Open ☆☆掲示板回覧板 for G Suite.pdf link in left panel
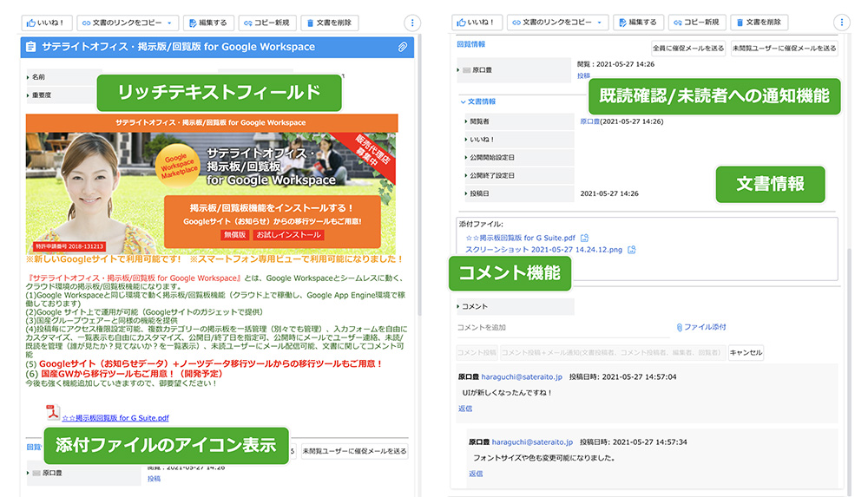Image resolution: width=868 pixels, height=497 pixels. (x=115, y=418)
